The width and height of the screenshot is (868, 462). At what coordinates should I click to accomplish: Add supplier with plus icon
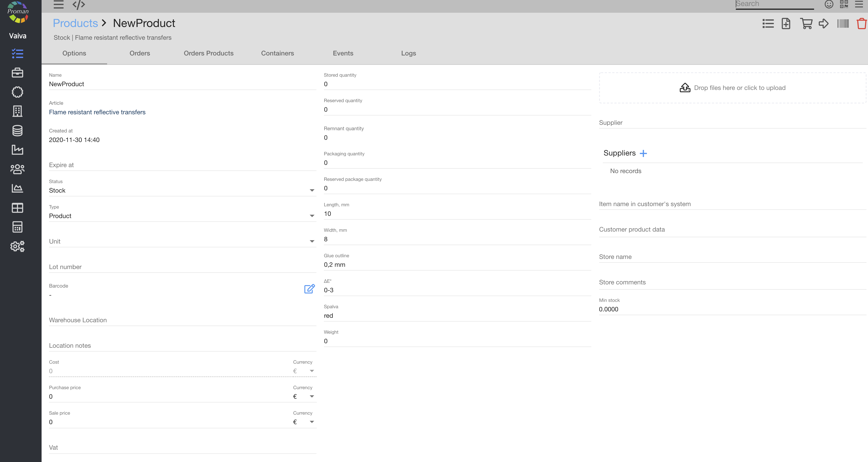point(643,153)
